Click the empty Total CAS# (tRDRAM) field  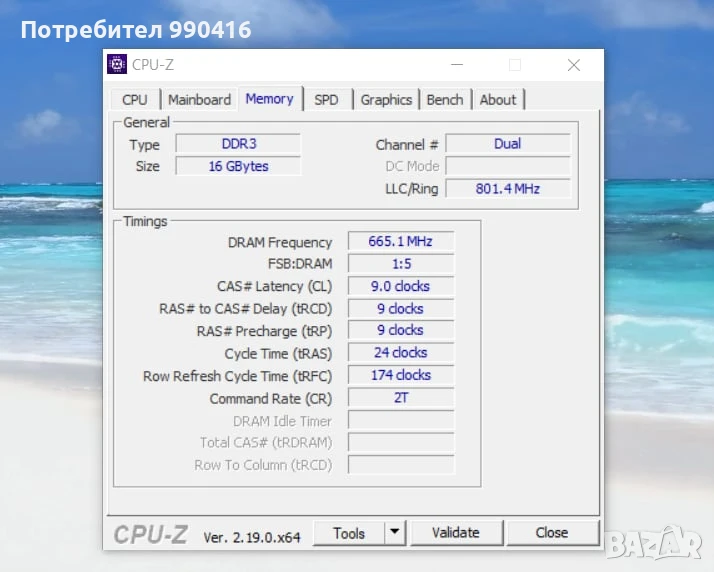point(401,442)
